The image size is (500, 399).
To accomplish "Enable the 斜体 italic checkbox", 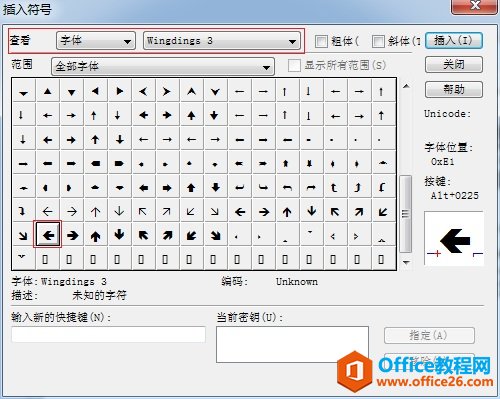I will [378, 41].
